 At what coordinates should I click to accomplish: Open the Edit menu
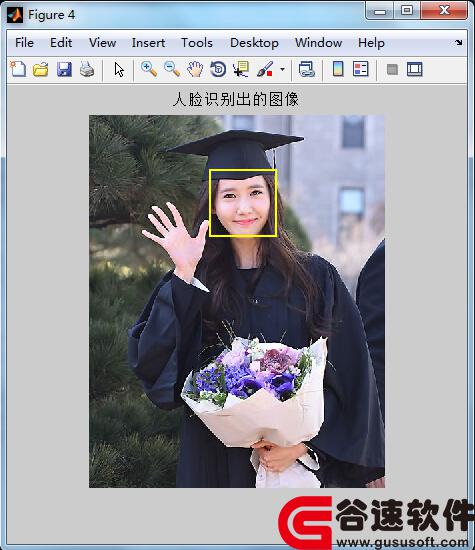click(x=61, y=43)
